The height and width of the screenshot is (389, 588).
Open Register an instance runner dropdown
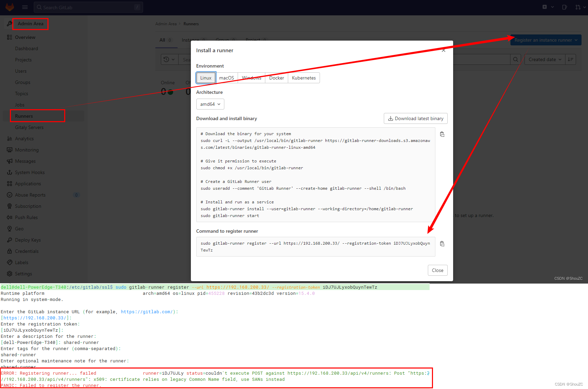coord(546,40)
